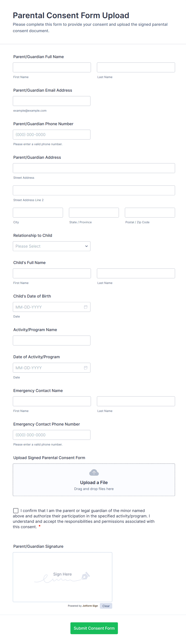The height and width of the screenshot is (644, 186).
Task: Click the Relationship to Child dropdown chevron
Action: (86, 246)
